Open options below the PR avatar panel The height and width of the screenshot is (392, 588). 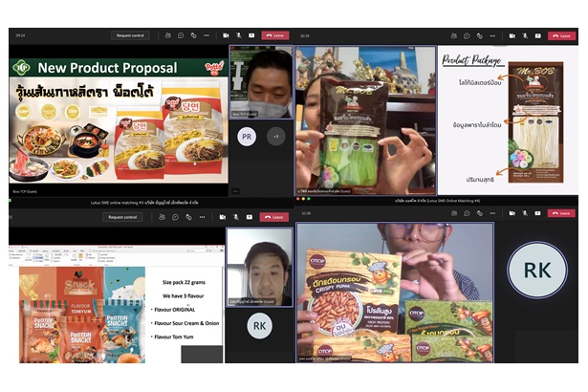235,191
